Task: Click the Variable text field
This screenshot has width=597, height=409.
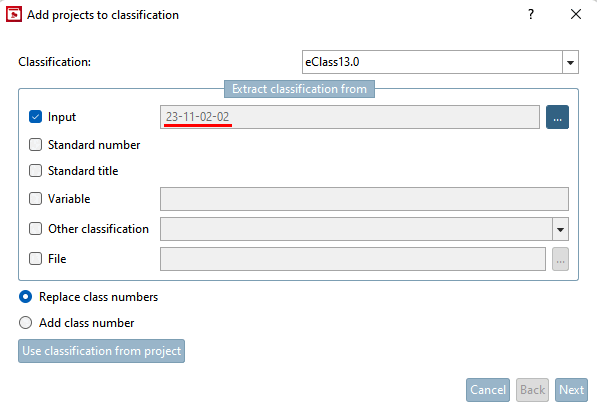Action: (364, 199)
